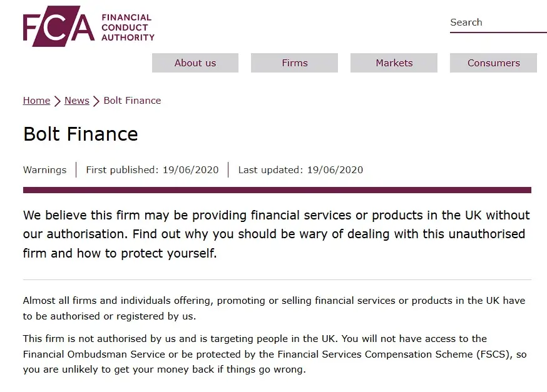
Task: Click the Last updated date text
Action: (300, 169)
